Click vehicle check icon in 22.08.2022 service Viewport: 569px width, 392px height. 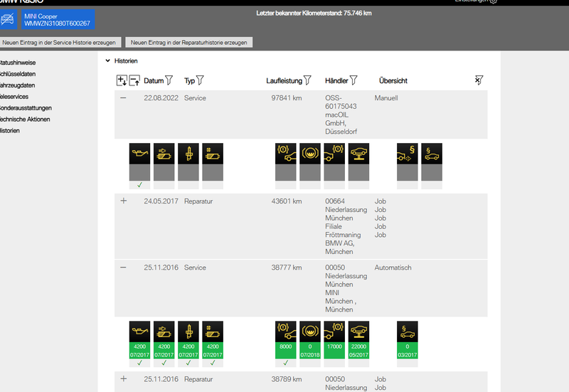click(x=358, y=154)
